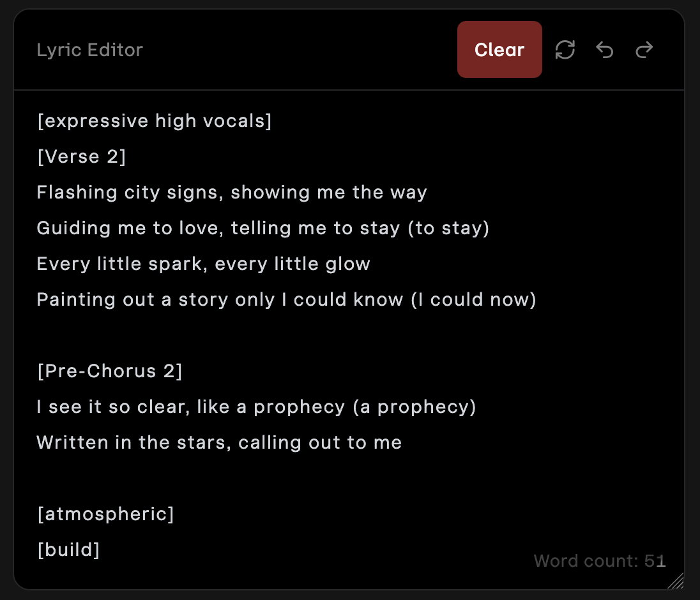Click the regenerate lyrics refresh icon
This screenshot has width=700, height=600.
(x=565, y=50)
